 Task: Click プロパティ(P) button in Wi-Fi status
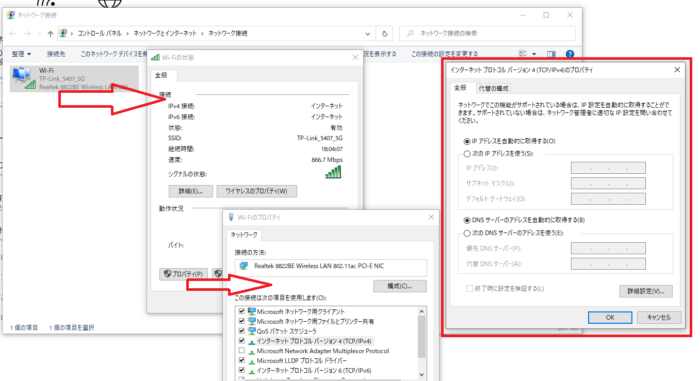(183, 274)
